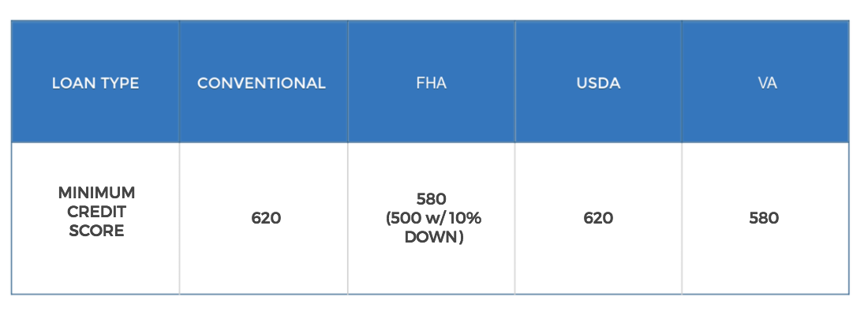Select the (500 text in FHA cell
Viewport: 868px width, 316px height.
(402, 218)
